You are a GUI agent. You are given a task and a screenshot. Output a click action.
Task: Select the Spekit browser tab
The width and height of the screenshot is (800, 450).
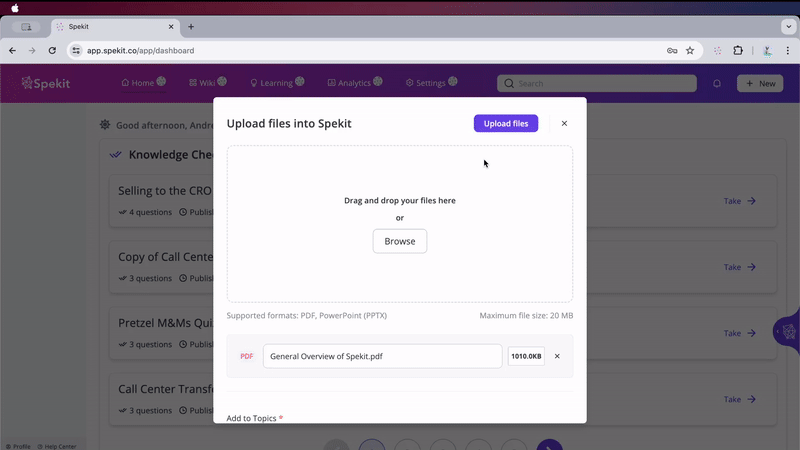point(115,27)
